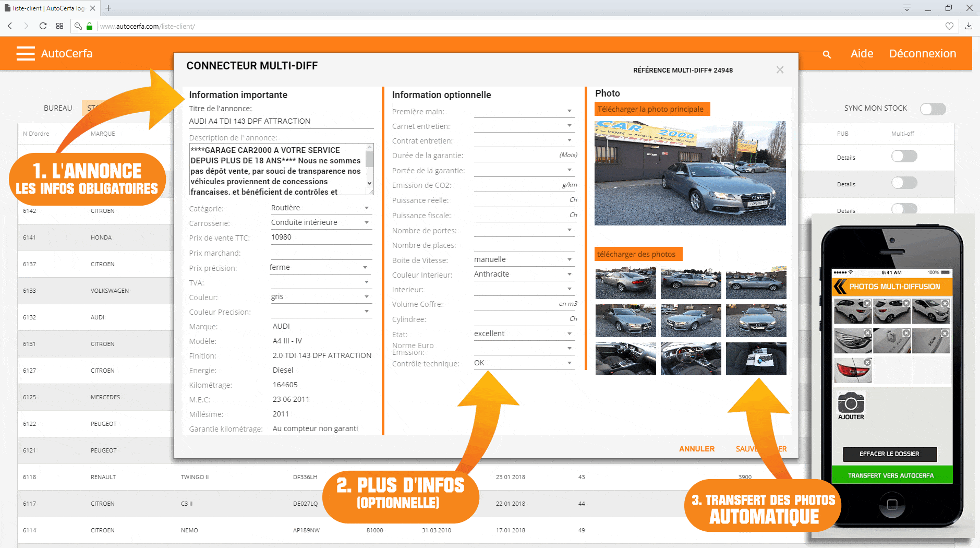Click the browser reload button
Screen dimensions: 980x548
coord(43,26)
